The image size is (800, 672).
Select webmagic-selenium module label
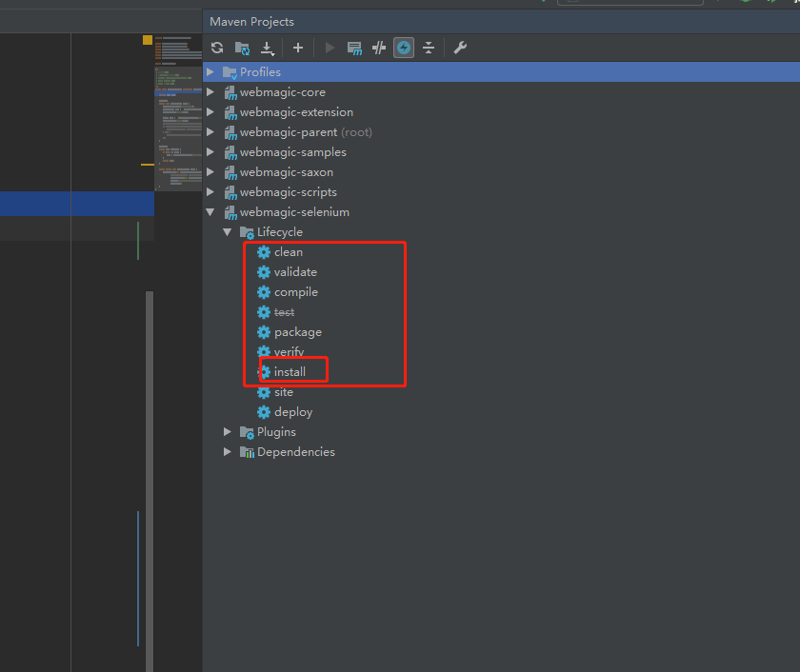(295, 212)
